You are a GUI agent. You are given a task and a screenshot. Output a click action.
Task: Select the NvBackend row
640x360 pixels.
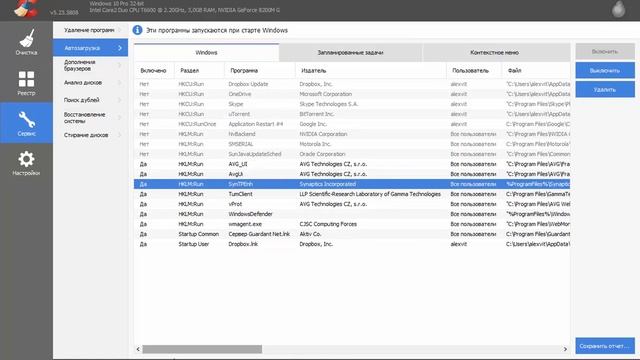[x=352, y=134]
